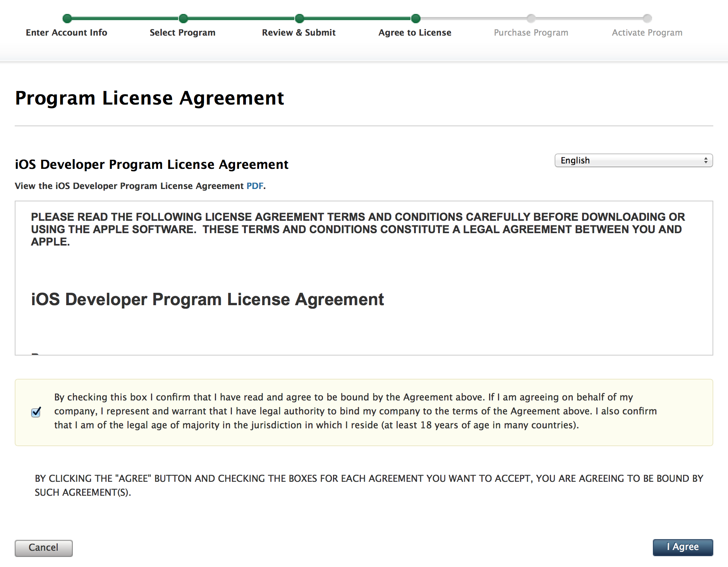Click the Enter Account Info progress dot
The height and width of the screenshot is (567, 728).
pos(67,18)
